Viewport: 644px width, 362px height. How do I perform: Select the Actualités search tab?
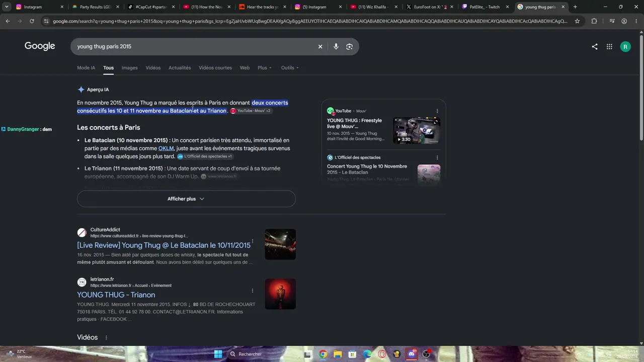click(180, 68)
